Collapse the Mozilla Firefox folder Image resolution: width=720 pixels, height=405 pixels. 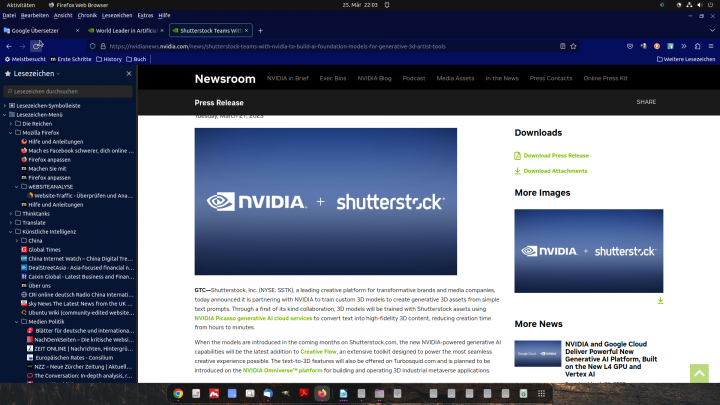[x=11, y=133]
